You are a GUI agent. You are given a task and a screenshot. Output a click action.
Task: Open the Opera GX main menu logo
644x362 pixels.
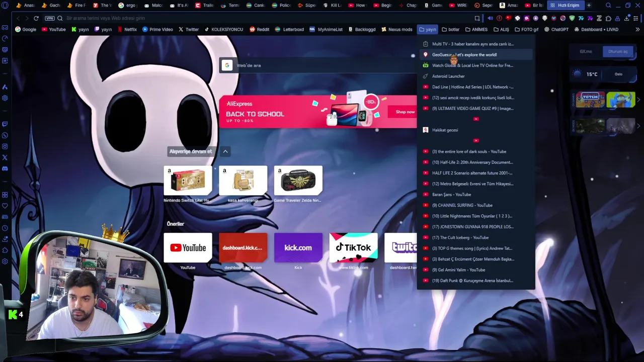click(5, 5)
